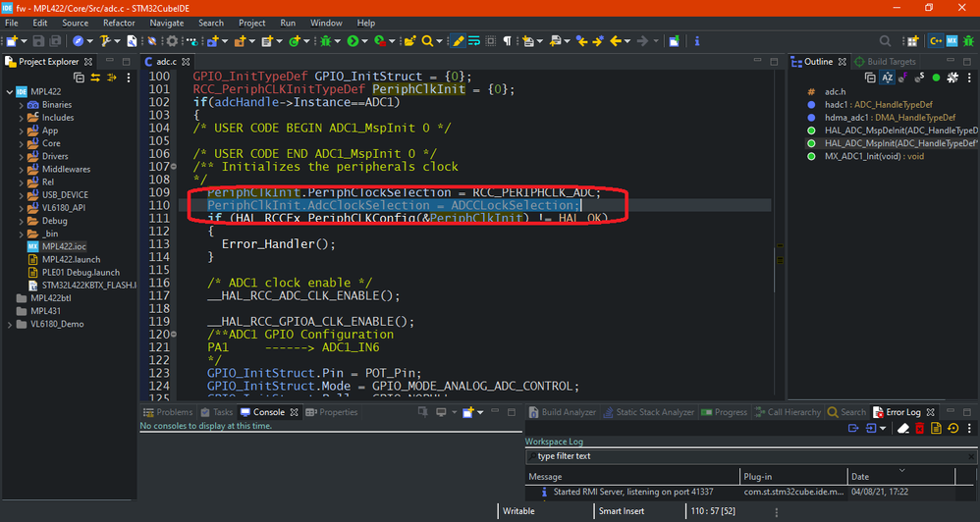Click the type filter text field
This screenshot has width=980, height=522.
pyautogui.click(x=751, y=456)
